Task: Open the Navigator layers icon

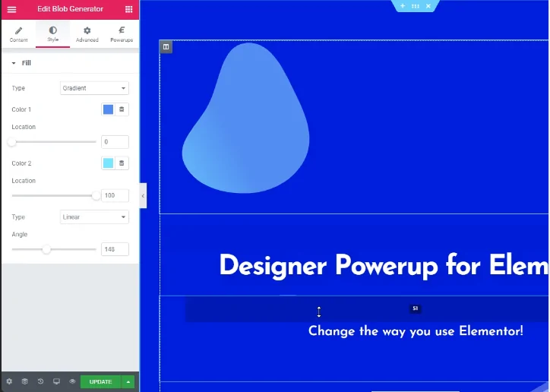Action: point(24,381)
